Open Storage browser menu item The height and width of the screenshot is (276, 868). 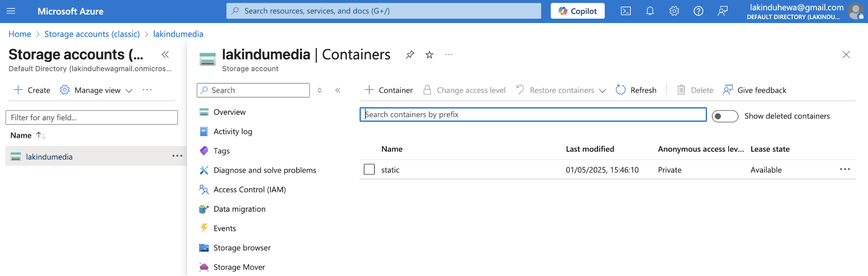[x=242, y=248]
